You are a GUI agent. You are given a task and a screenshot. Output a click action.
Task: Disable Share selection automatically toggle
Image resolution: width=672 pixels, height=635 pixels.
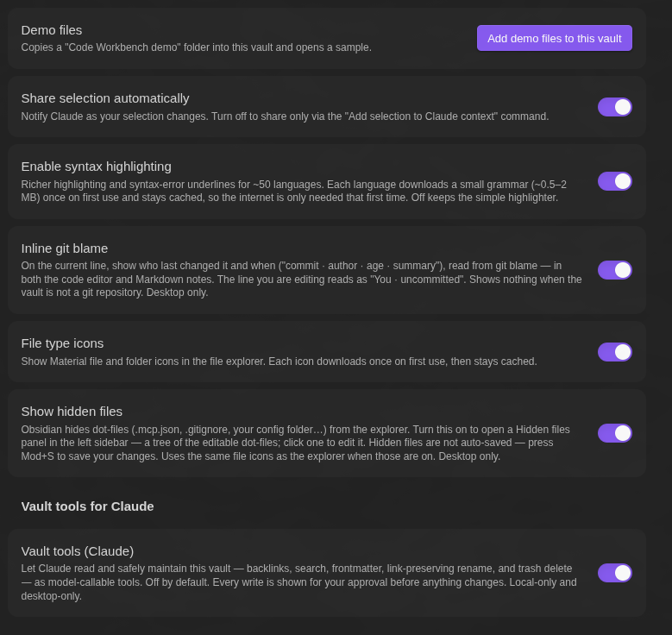pos(614,107)
